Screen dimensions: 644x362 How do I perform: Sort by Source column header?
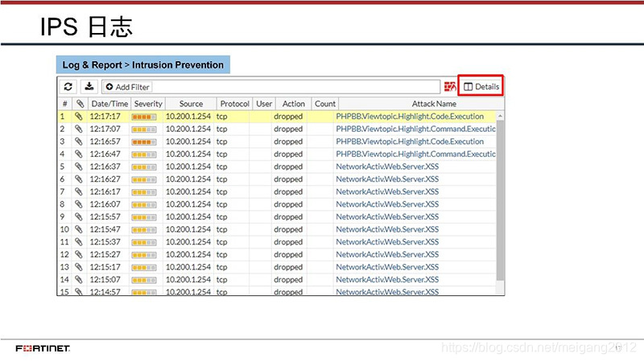[191, 104]
